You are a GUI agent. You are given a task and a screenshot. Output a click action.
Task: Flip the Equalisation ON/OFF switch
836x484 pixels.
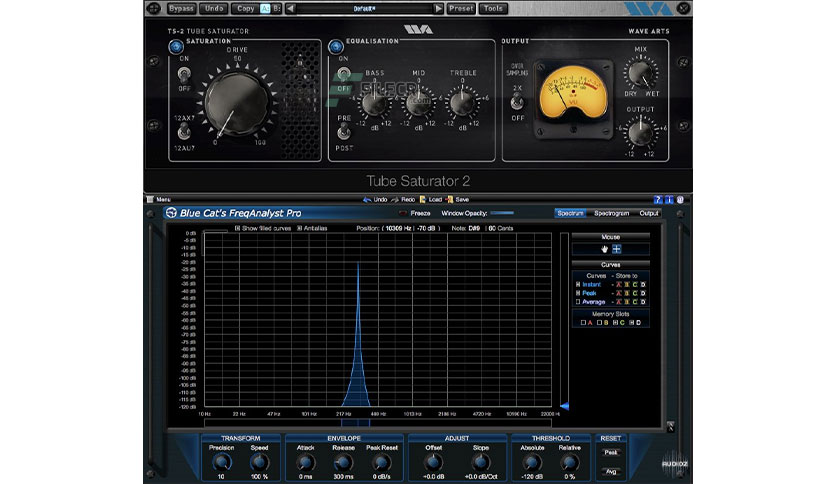coord(344,74)
